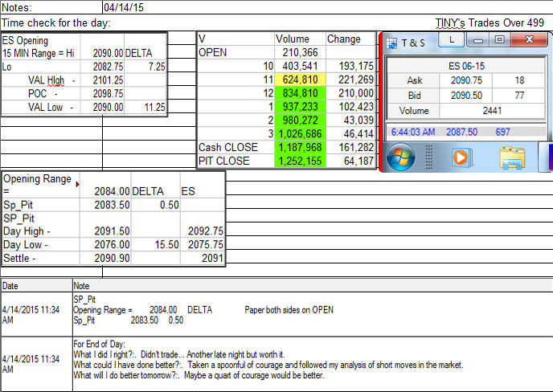This screenshot has height=392, width=553.
Task: Click the "Settle -" label
Action: click(19, 259)
